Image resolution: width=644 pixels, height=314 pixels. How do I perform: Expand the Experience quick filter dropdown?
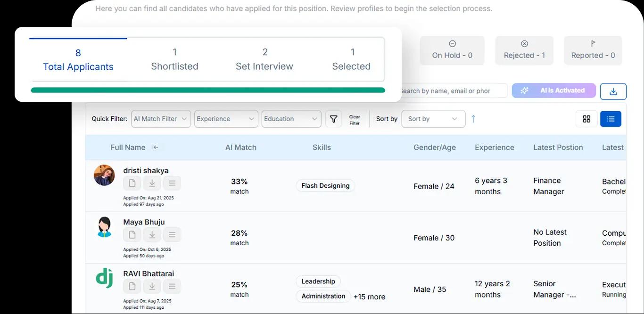226,119
